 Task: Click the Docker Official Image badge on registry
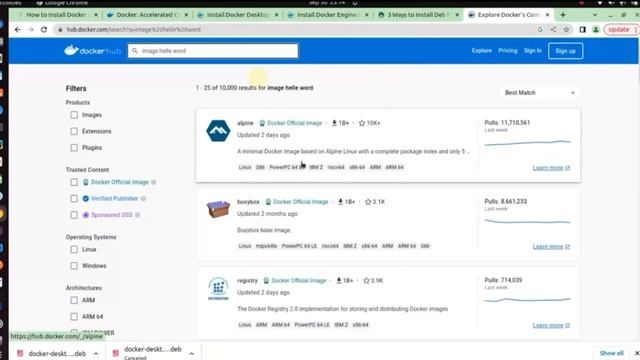point(295,280)
